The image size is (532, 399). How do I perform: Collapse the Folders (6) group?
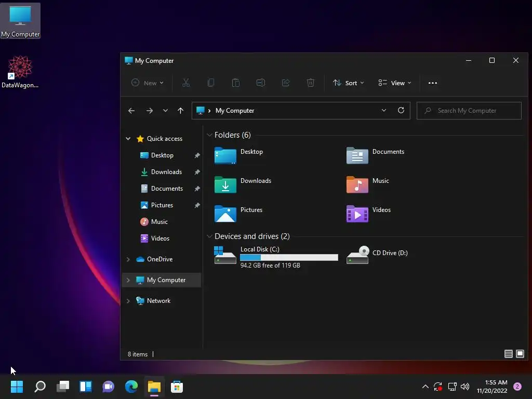click(209, 135)
